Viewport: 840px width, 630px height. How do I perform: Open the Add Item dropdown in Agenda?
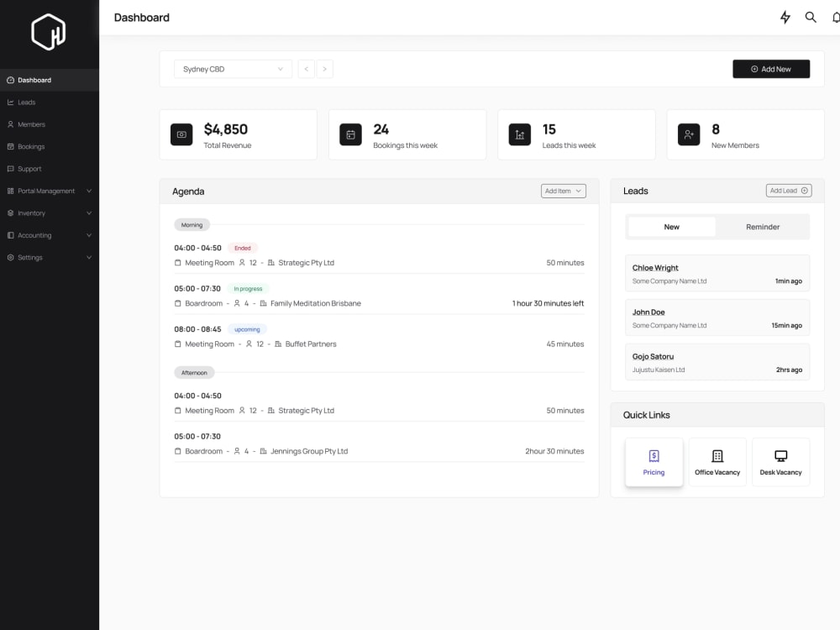coord(563,192)
